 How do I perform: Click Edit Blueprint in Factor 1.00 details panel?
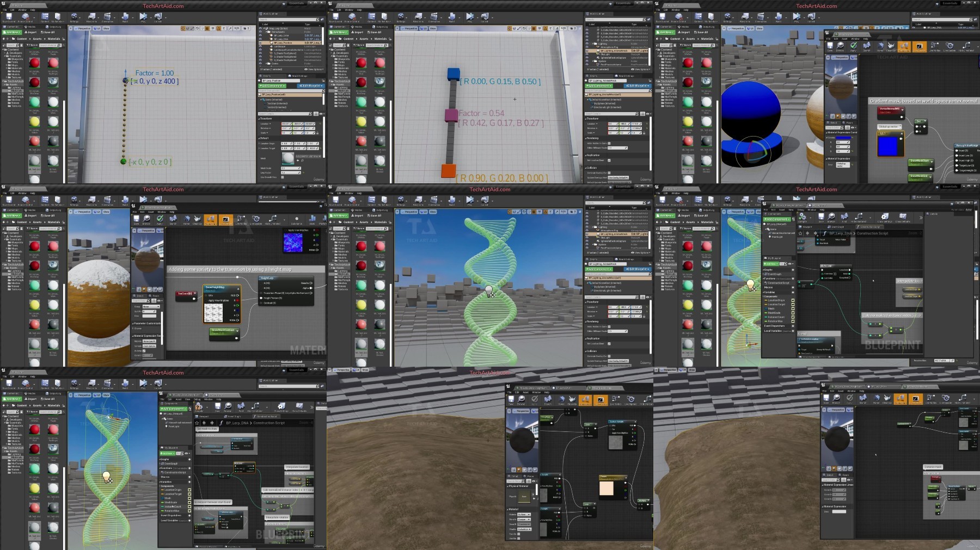pyautogui.click(x=310, y=86)
